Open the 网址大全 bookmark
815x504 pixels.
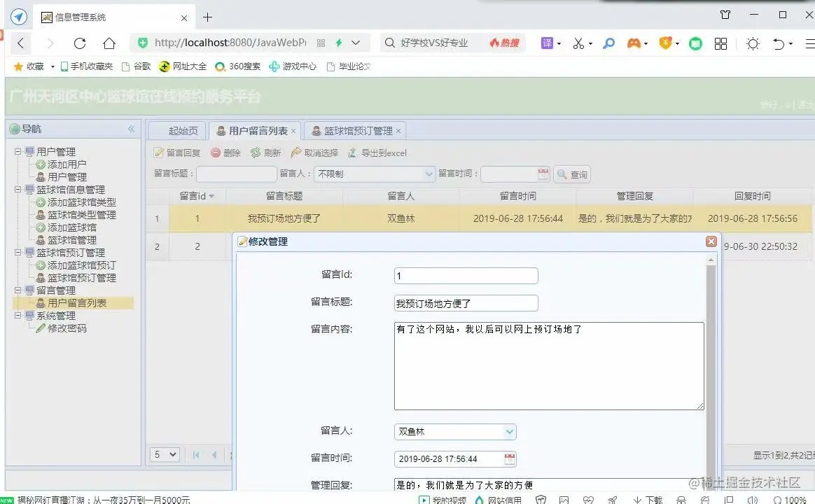point(183,66)
